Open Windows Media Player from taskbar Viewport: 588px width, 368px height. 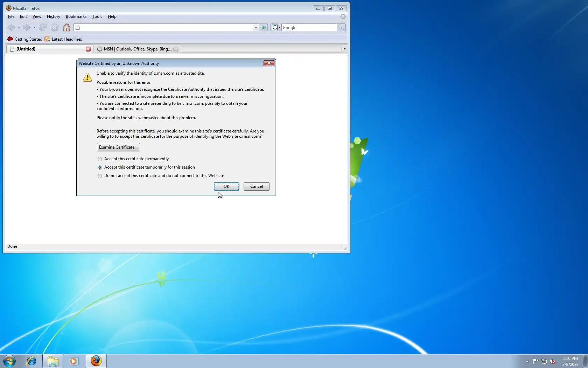tap(74, 361)
